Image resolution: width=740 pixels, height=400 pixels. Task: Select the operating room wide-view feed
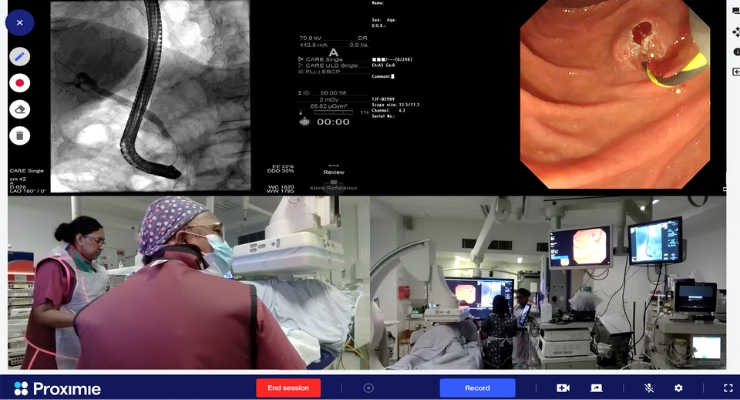coord(548,283)
